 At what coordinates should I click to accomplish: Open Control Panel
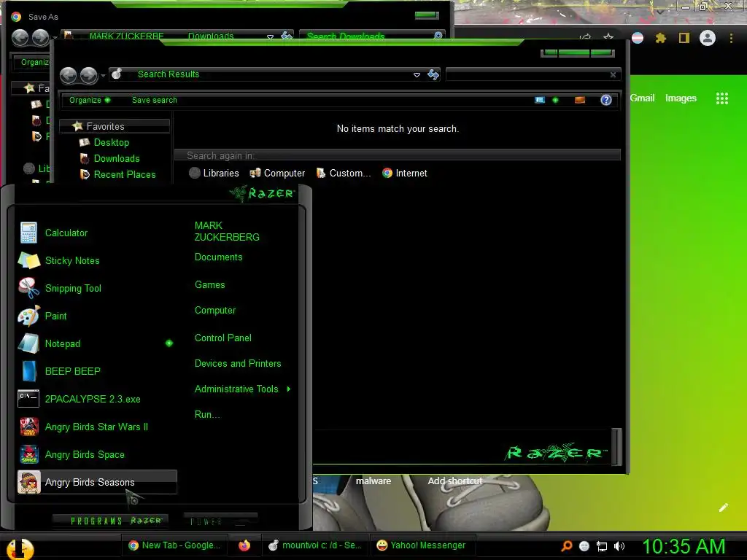tap(222, 338)
